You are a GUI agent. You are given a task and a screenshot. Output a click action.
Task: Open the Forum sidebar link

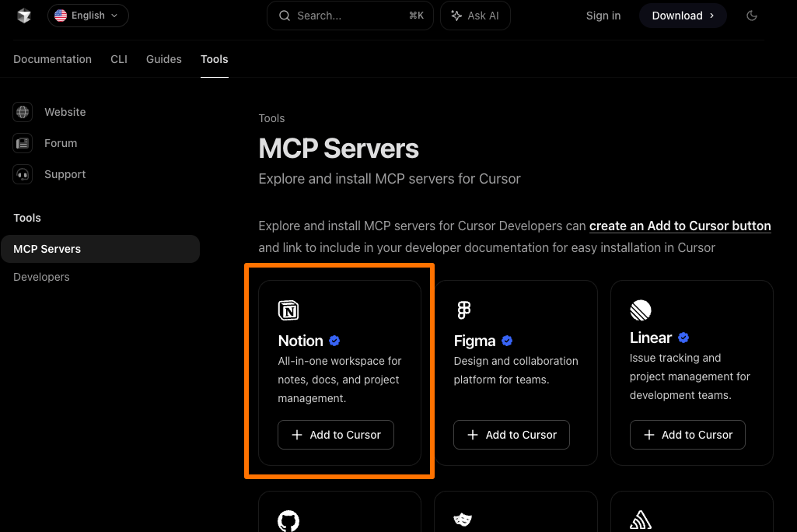[61, 143]
